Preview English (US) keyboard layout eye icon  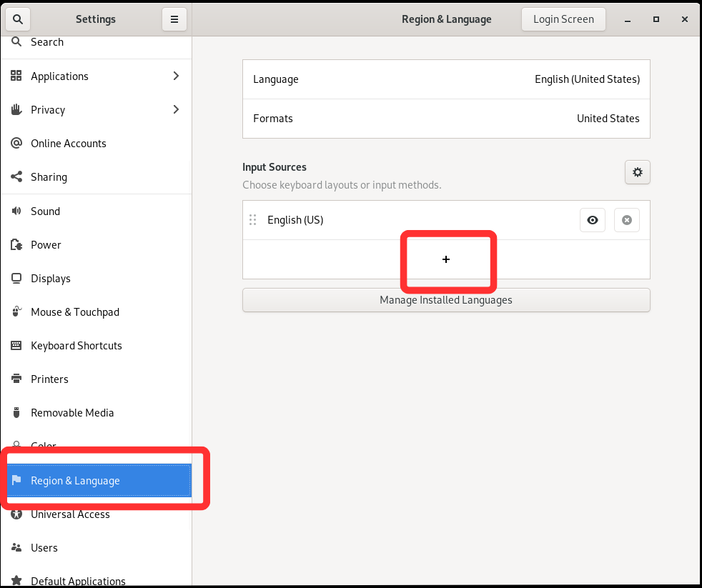click(592, 220)
